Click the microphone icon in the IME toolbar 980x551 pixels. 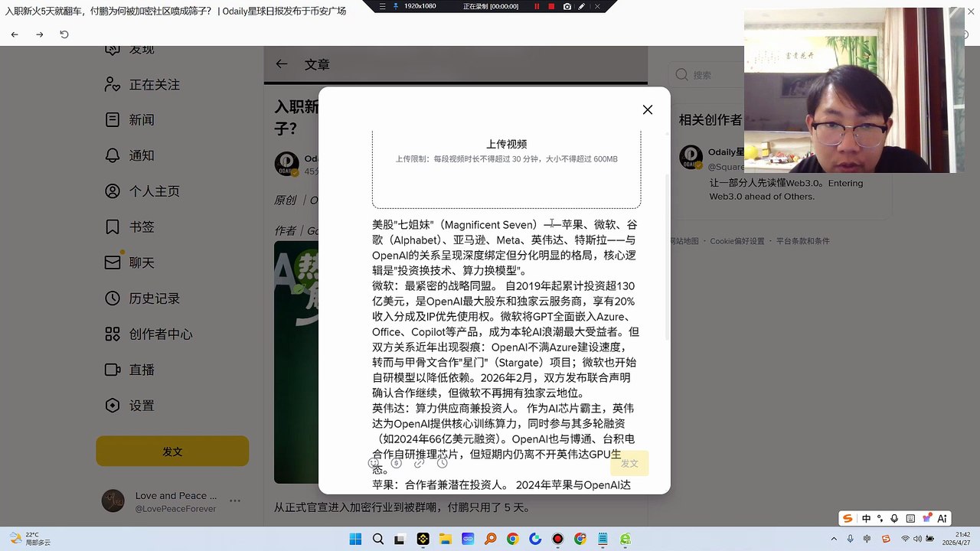point(894,518)
